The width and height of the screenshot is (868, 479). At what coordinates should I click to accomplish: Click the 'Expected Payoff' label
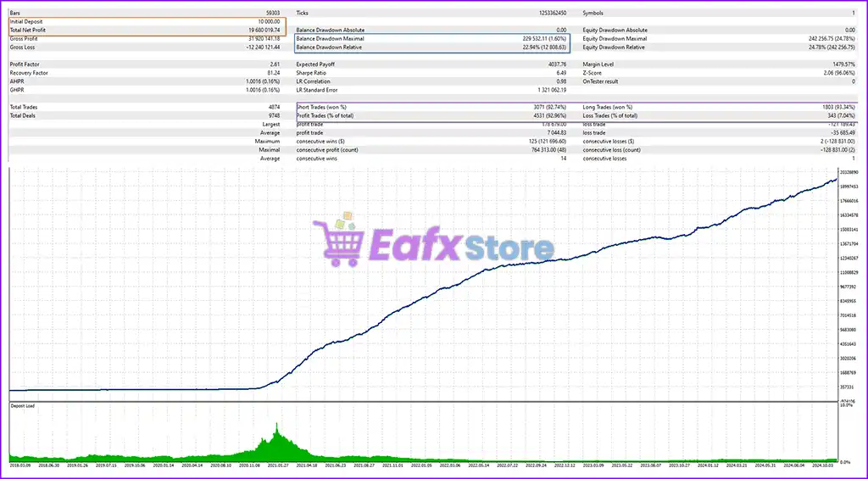click(x=315, y=64)
